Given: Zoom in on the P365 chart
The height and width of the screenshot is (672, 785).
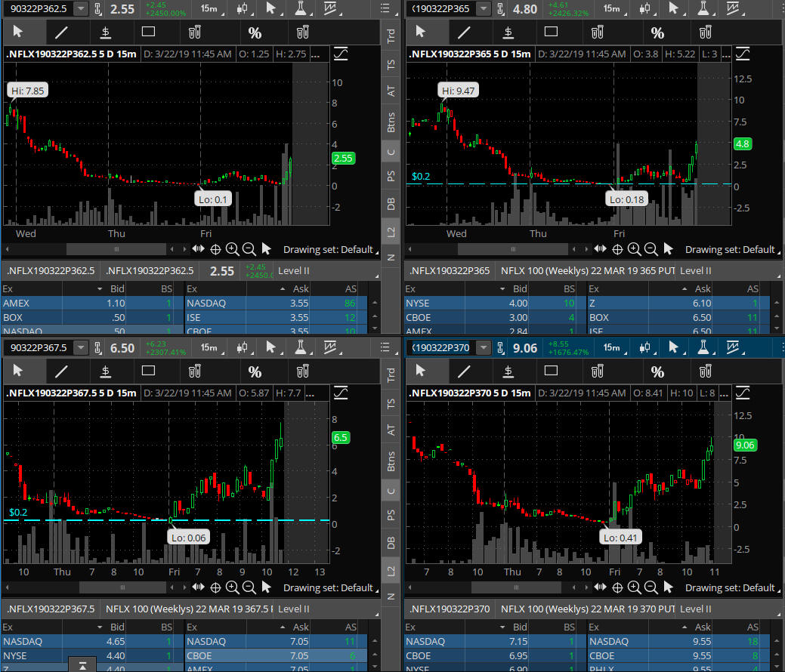Looking at the screenshot, I should pyautogui.click(x=634, y=249).
